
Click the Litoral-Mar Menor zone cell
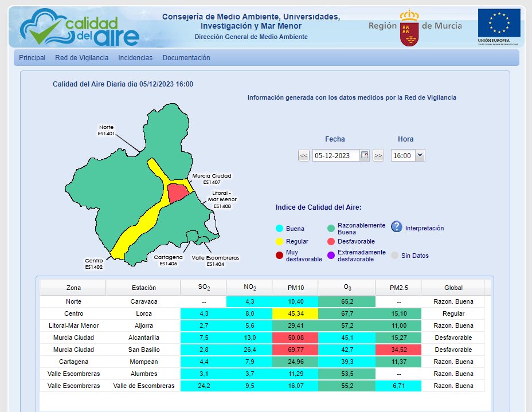(x=73, y=325)
